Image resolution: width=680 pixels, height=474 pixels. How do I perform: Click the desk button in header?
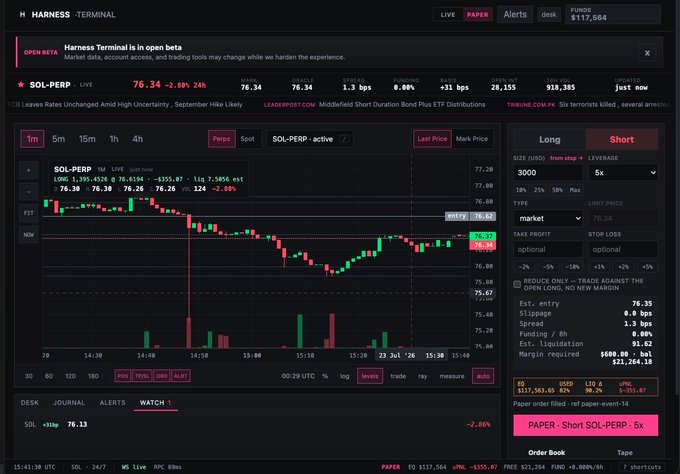point(549,15)
